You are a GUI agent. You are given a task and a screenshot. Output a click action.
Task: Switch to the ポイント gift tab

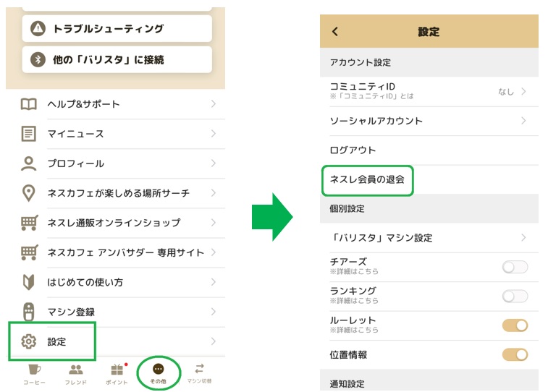[x=117, y=374]
